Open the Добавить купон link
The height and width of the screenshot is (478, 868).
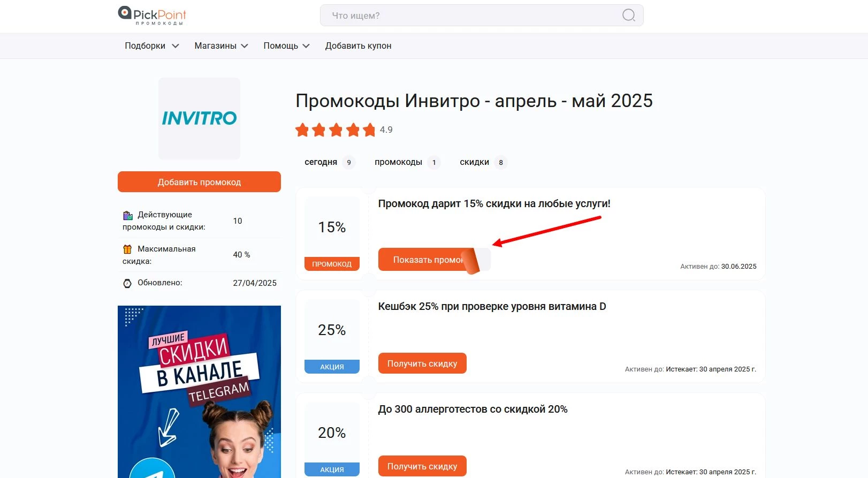[358, 46]
